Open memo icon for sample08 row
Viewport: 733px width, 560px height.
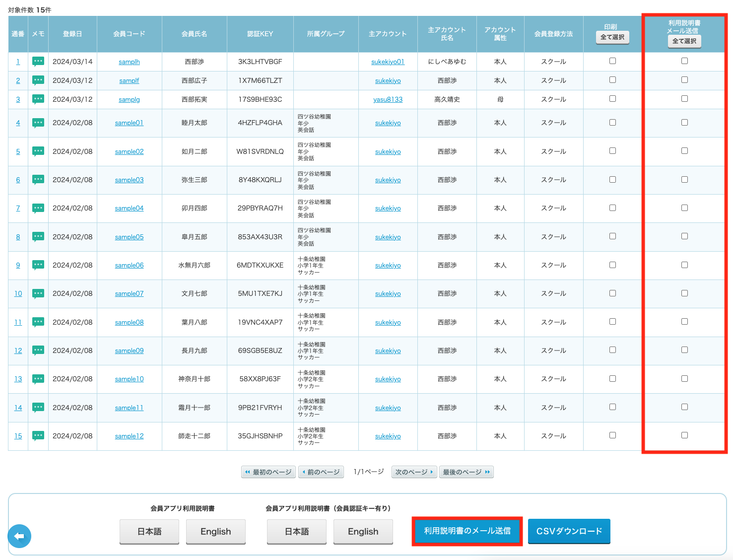pos(38,322)
